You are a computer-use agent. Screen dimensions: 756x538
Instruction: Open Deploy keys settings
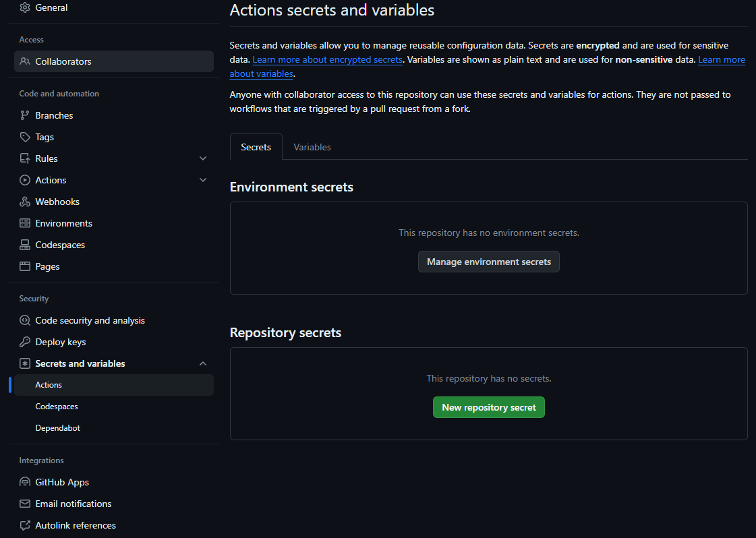(x=61, y=342)
